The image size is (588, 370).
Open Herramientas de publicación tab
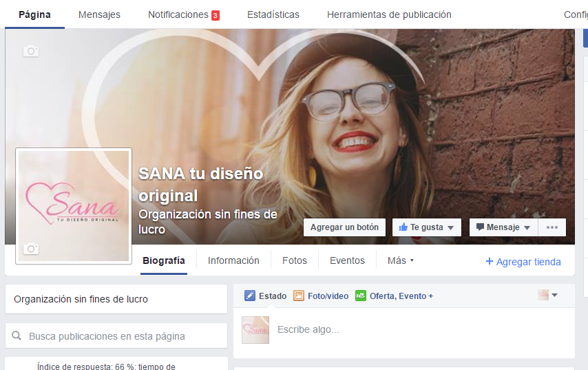pos(389,14)
